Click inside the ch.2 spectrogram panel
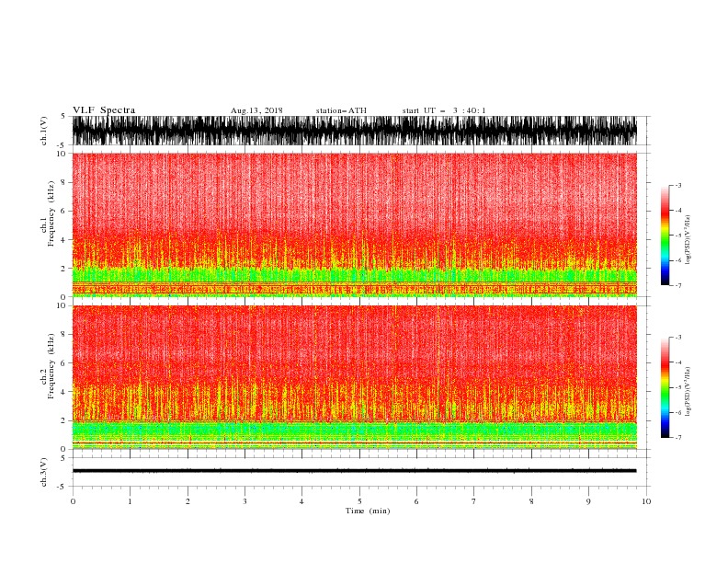The height and width of the screenshot is (563, 728). coord(354,377)
